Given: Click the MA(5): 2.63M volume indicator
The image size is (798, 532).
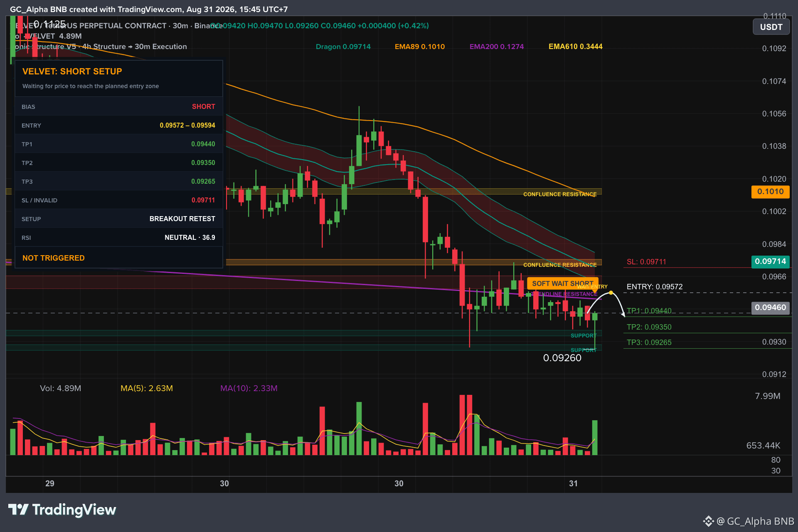Looking at the screenshot, I should pyautogui.click(x=146, y=388).
